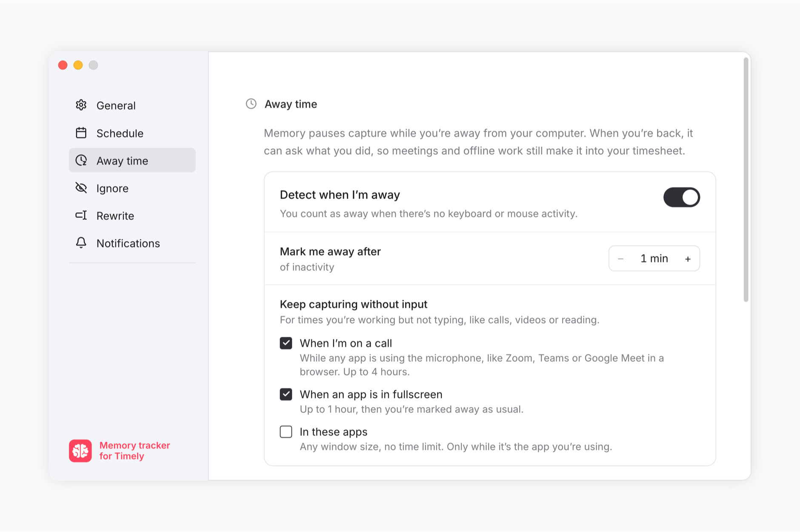The height and width of the screenshot is (532, 800).
Task: Select the Ignore sidebar item
Action: (x=132, y=188)
